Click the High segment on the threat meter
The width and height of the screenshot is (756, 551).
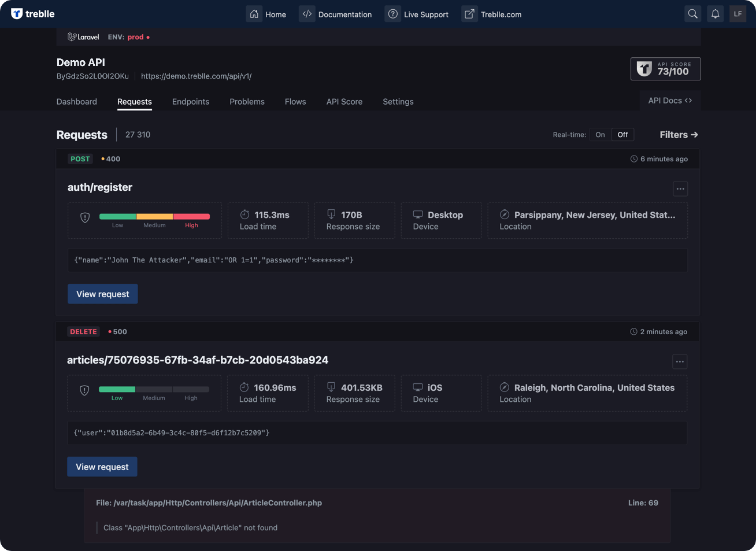tap(191, 216)
